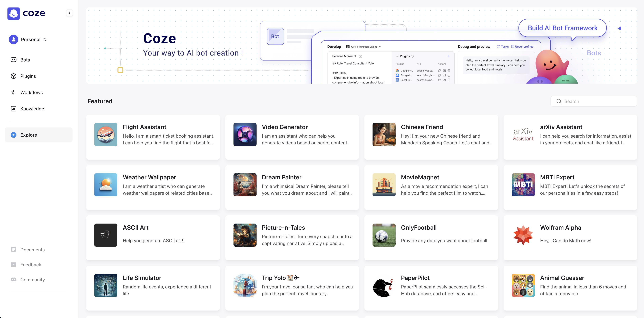Select the Knowledge chart icon
Image resolution: width=644 pixels, height=318 pixels.
[14, 109]
